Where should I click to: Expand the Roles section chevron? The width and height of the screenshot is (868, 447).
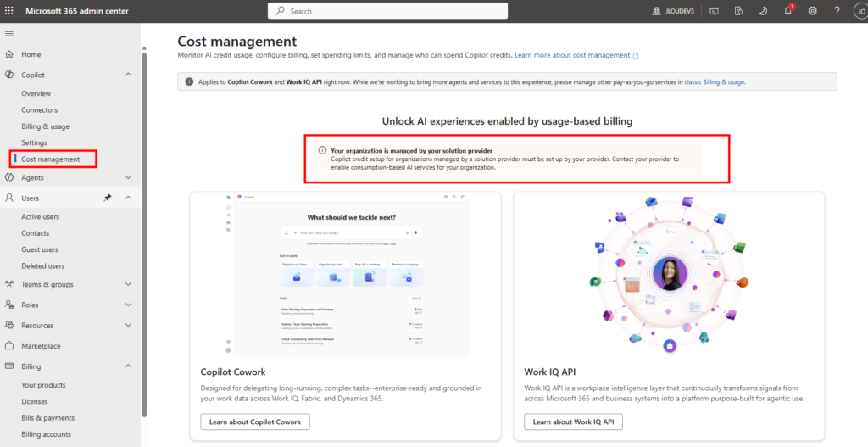pyautogui.click(x=129, y=305)
